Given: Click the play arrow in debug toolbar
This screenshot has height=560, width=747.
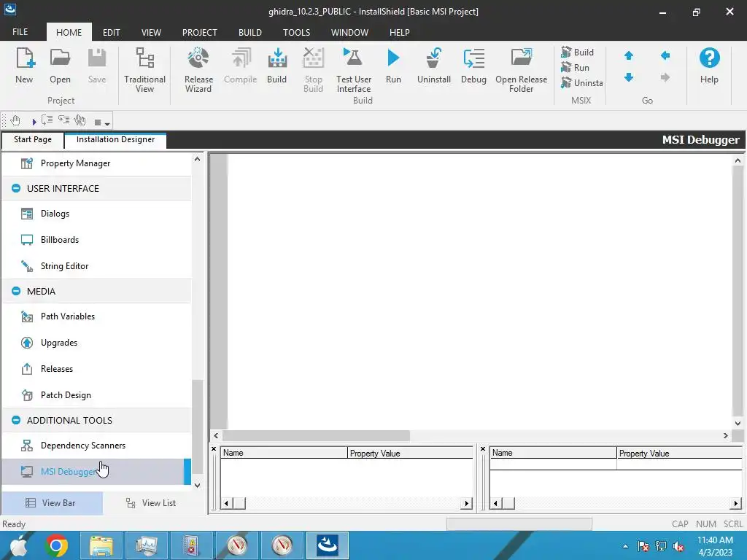Looking at the screenshot, I should pyautogui.click(x=34, y=122).
